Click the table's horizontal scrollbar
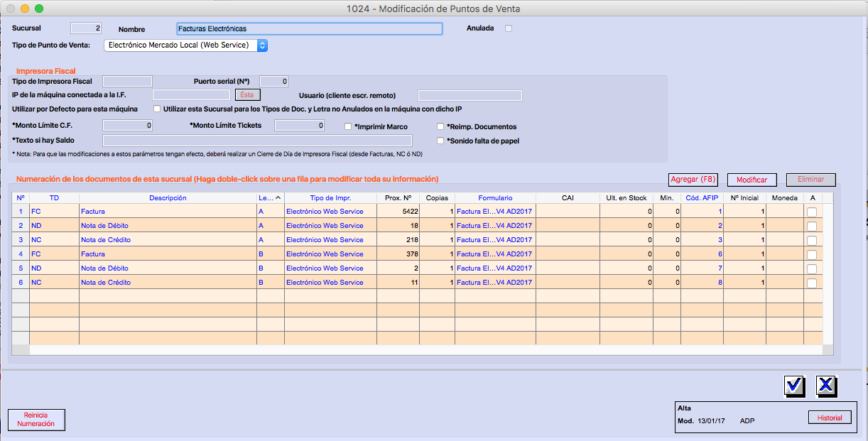This screenshot has width=868, height=441. (x=426, y=350)
